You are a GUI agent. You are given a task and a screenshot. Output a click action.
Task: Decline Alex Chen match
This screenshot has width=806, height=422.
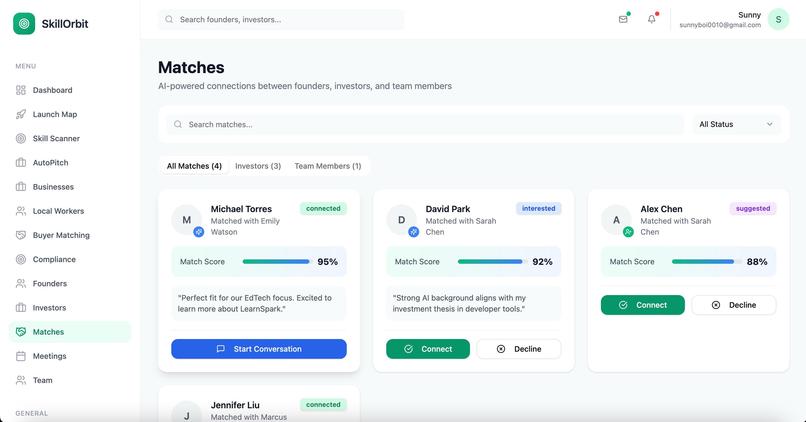point(734,305)
